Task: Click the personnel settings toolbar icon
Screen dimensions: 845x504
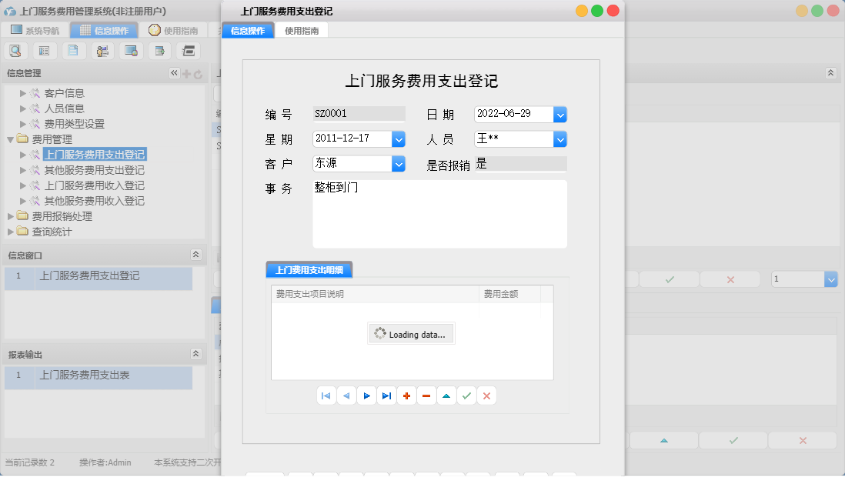Action: point(101,50)
